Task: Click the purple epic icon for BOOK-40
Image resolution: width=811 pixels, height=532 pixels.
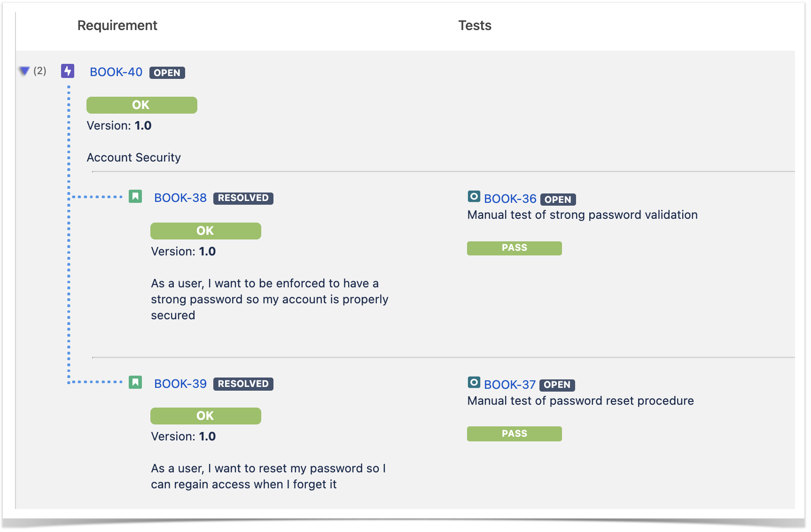Action: click(68, 71)
